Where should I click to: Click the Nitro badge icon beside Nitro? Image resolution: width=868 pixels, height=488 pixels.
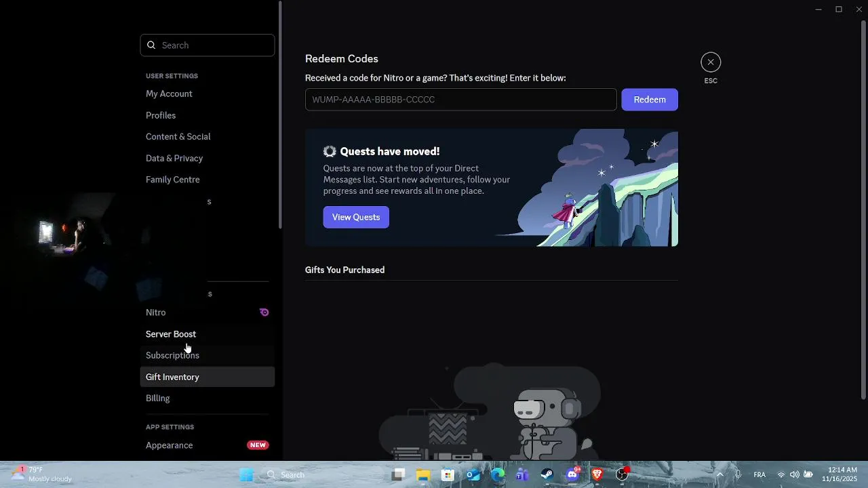[264, 312]
